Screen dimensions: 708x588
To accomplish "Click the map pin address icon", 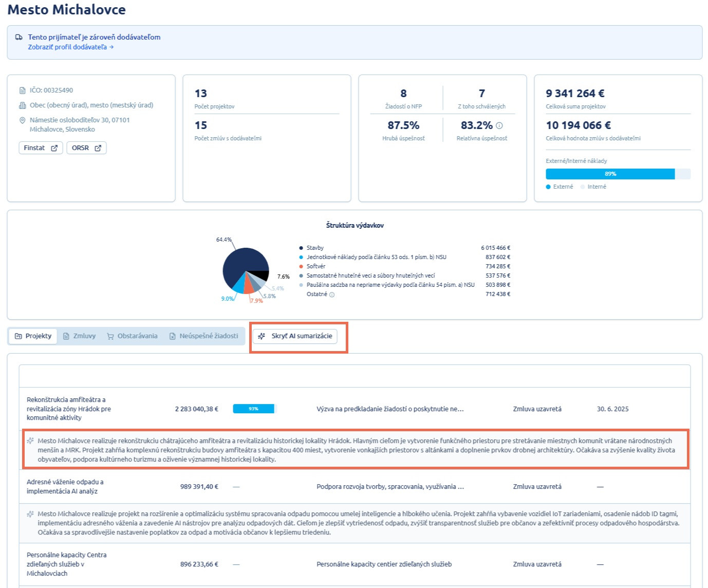I will (x=22, y=120).
